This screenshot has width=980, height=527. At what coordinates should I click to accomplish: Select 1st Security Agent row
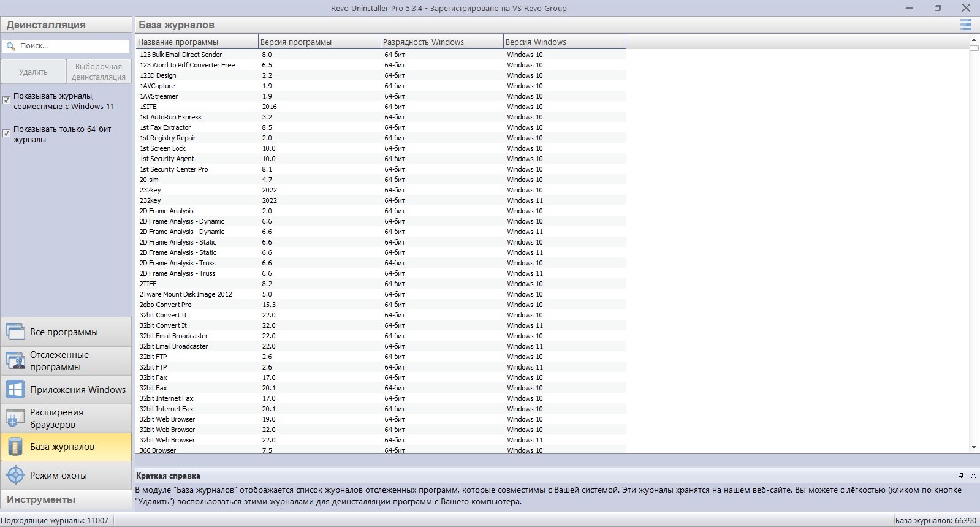point(381,159)
